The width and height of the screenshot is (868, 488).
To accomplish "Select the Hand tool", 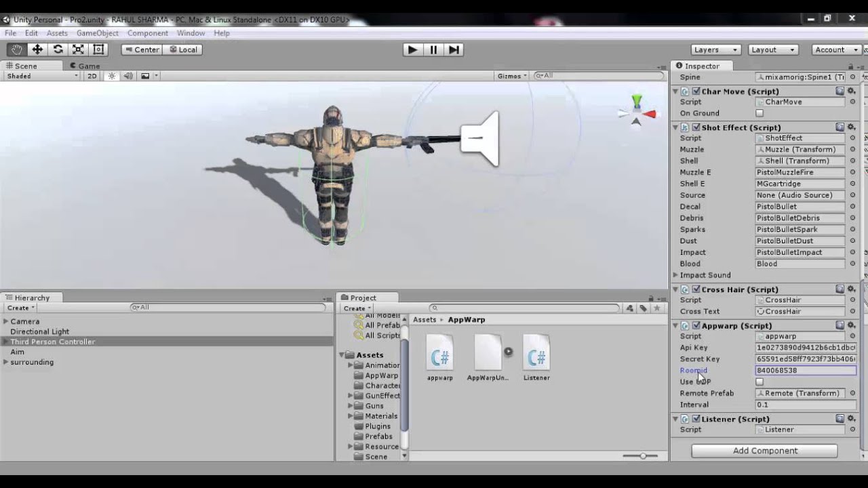I will coord(17,49).
